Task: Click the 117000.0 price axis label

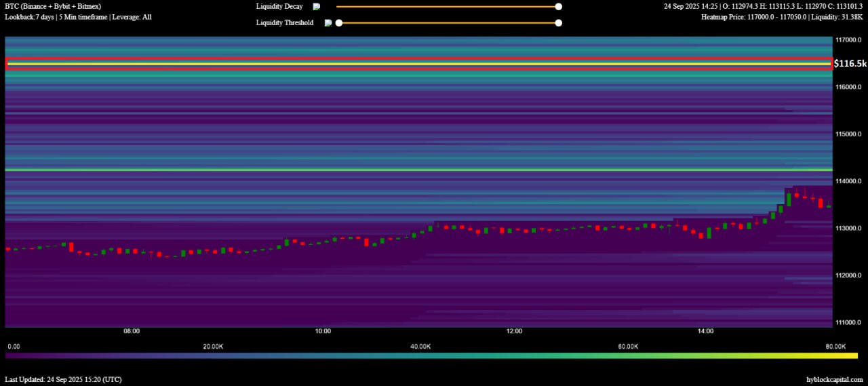Action: [x=848, y=40]
